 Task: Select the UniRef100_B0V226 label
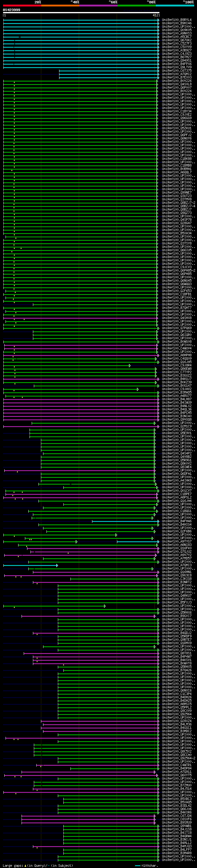pyautogui.click(x=177, y=81)
